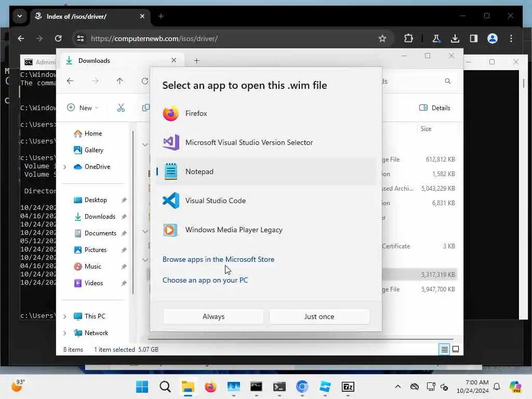This screenshot has height=399, width=532.
Task: Pick Notepad in the app list
Action: click(266, 171)
